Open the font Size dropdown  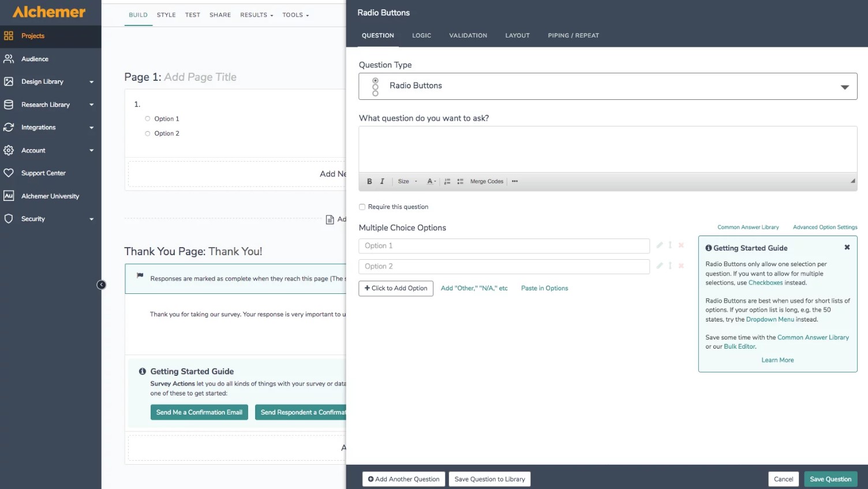407,181
